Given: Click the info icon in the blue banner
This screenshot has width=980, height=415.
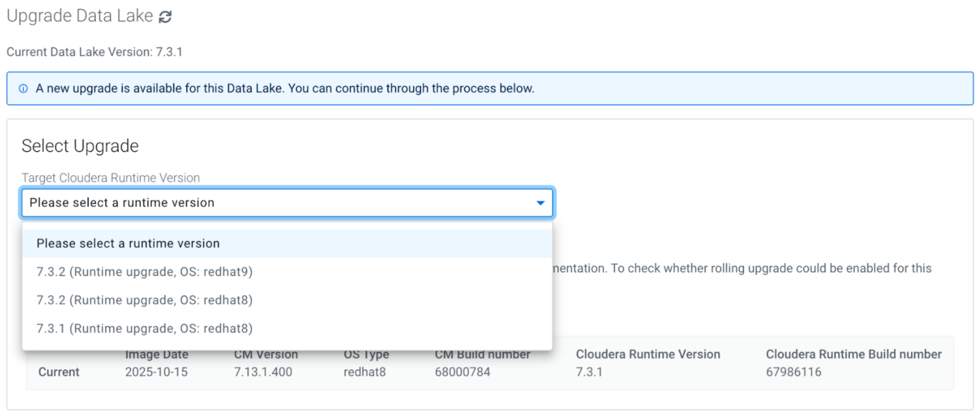Looking at the screenshot, I should click(23, 89).
